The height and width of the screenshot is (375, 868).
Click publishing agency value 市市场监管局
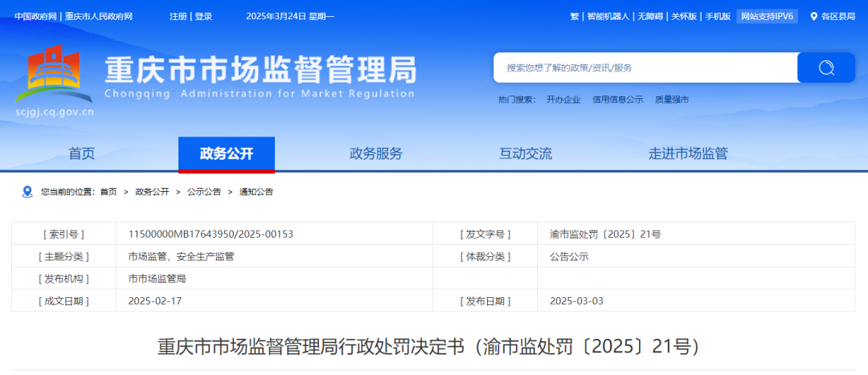157,279
